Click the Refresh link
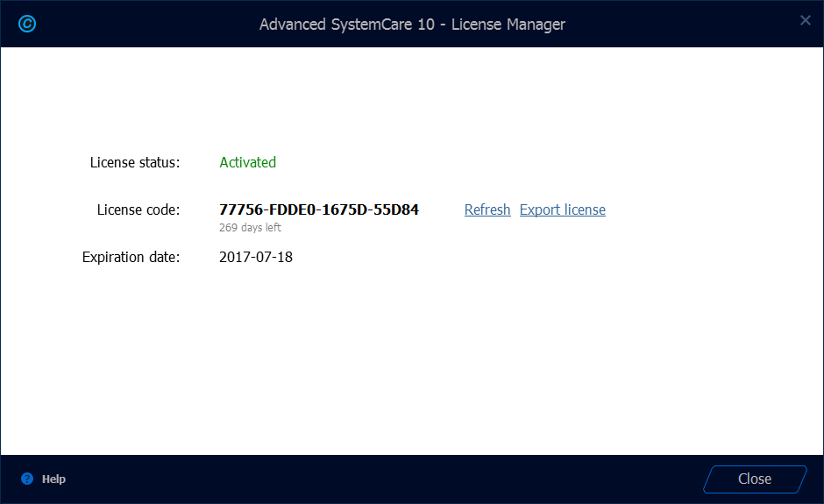This screenshot has width=824, height=504. click(487, 209)
